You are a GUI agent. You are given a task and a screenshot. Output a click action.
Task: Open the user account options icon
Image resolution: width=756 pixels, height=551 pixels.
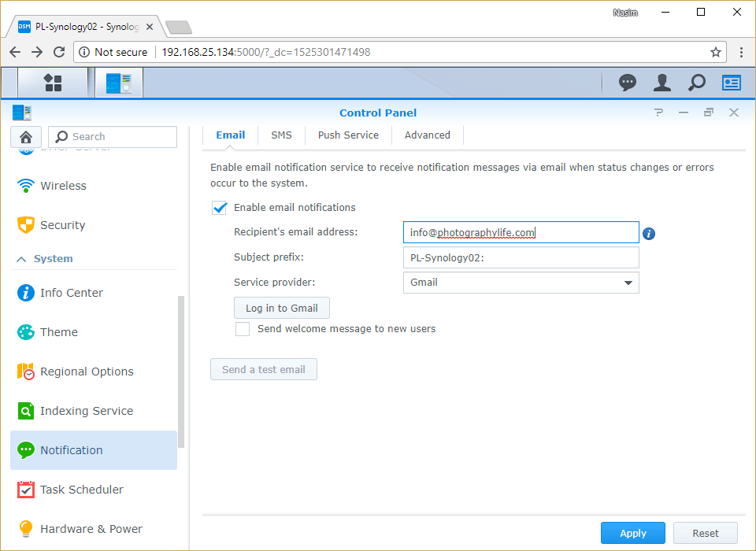pyautogui.click(x=662, y=83)
